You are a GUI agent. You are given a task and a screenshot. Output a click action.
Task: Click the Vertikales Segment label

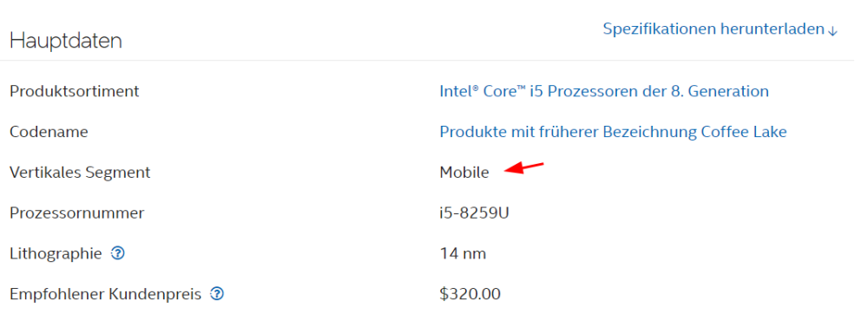coord(80,173)
